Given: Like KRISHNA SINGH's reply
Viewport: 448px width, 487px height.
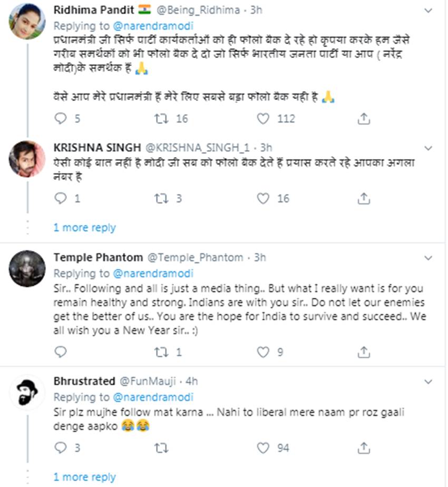Looking at the screenshot, I should (x=263, y=198).
